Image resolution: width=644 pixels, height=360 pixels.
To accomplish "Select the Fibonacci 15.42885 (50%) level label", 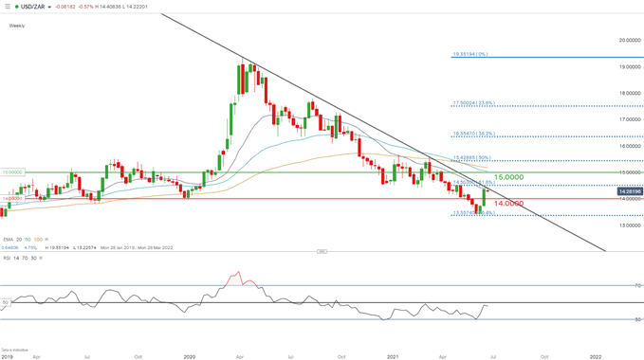I will click(x=472, y=158).
